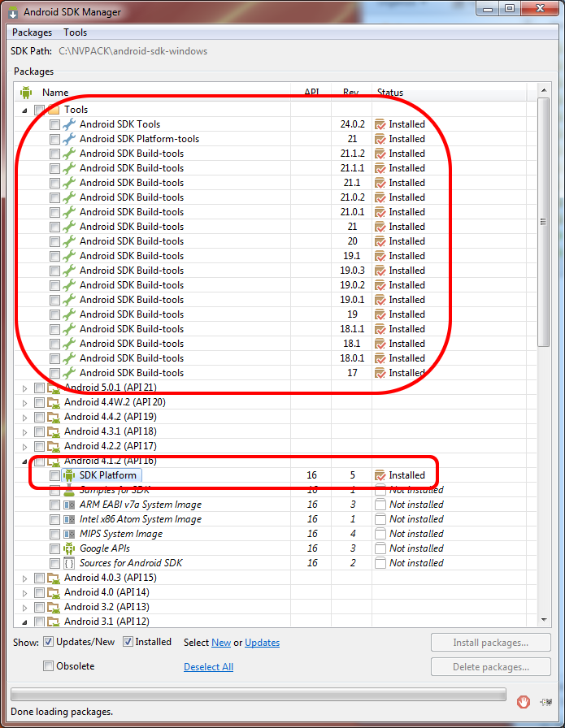Image resolution: width=565 pixels, height=728 pixels.
Task: Click the Updates selection link
Action: pyautogui.click(x=262, y=643)
